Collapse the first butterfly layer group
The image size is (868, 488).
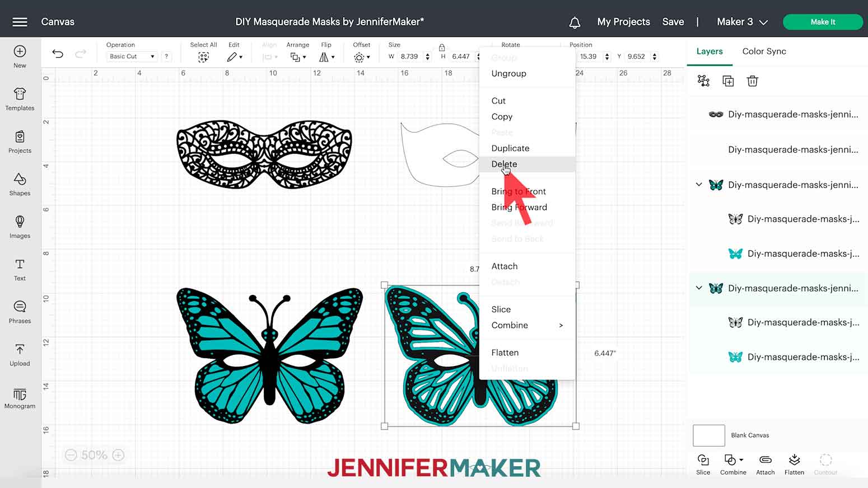[699, 184]
